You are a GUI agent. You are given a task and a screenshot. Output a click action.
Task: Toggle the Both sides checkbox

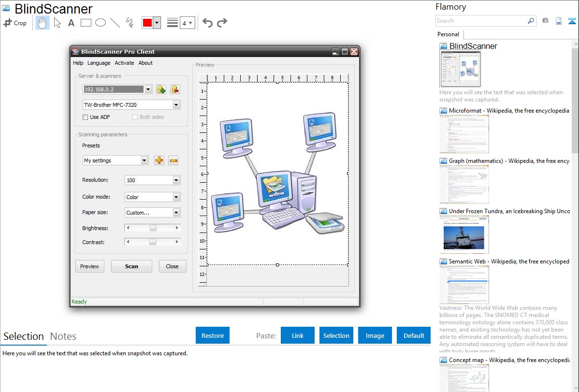[135, 117]
